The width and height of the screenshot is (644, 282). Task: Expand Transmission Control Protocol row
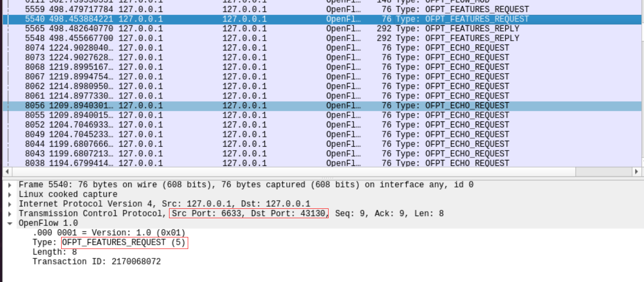(x=9, y=214)
